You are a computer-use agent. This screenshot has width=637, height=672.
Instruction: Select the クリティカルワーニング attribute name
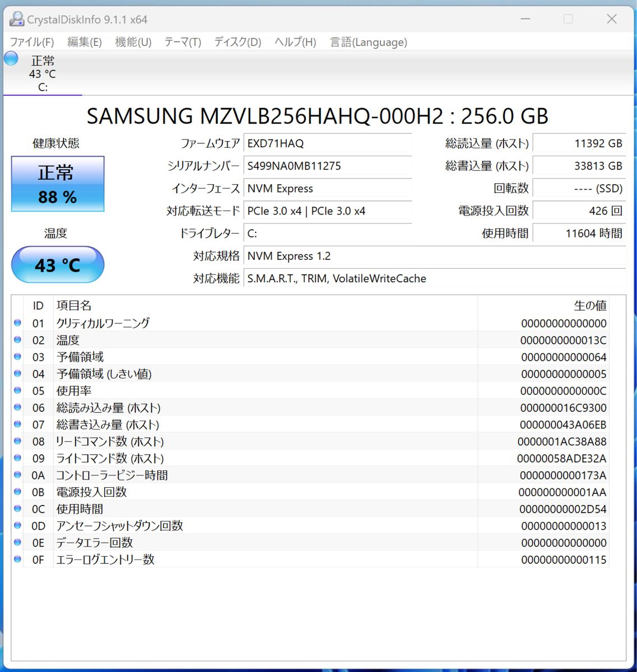[103, 323]
